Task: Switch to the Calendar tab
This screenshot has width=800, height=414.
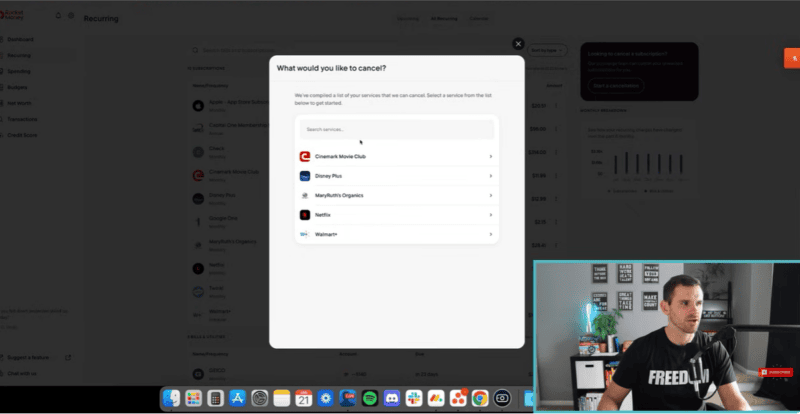Action: coord(479,19)
